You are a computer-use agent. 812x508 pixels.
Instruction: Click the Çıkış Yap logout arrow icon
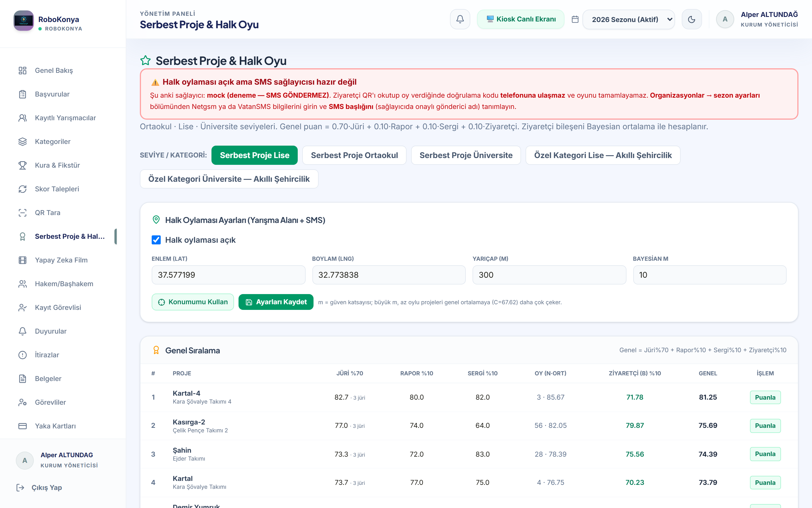coord(21,487)
